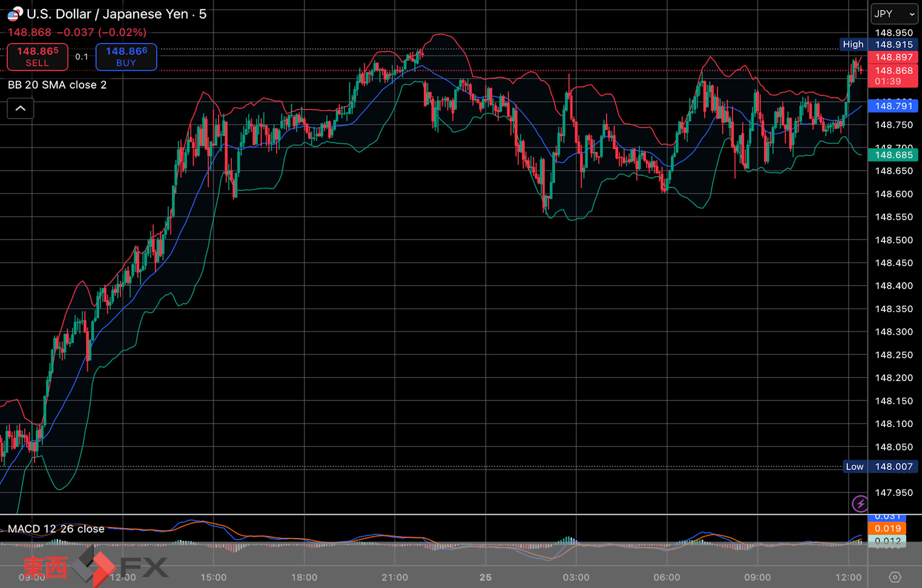Click the 21:00 marker on the time axis
Viewport: 922px width, 588px height.
click(395, 577)
